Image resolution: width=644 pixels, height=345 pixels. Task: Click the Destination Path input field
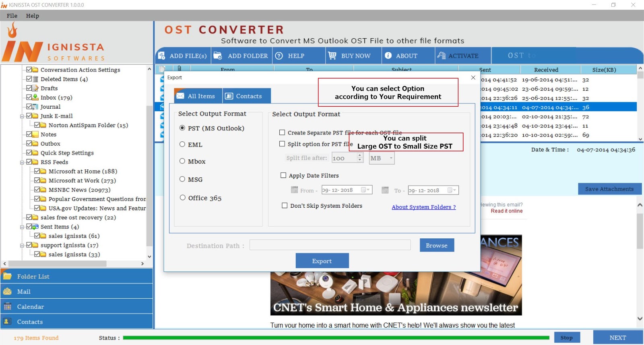330,245
